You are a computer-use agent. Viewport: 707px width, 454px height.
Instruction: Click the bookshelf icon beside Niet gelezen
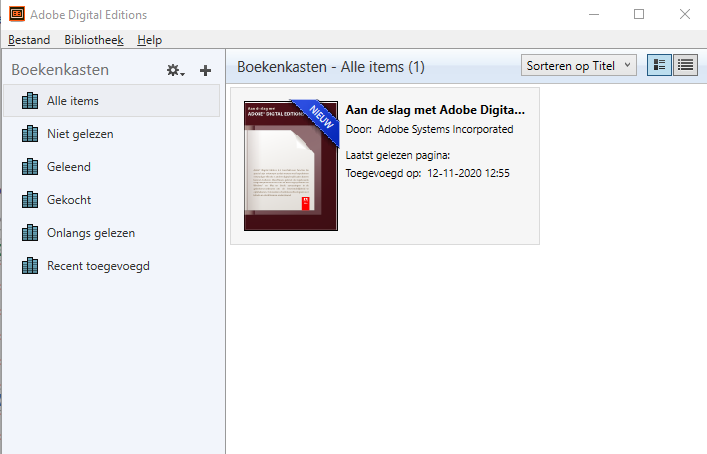30,134
